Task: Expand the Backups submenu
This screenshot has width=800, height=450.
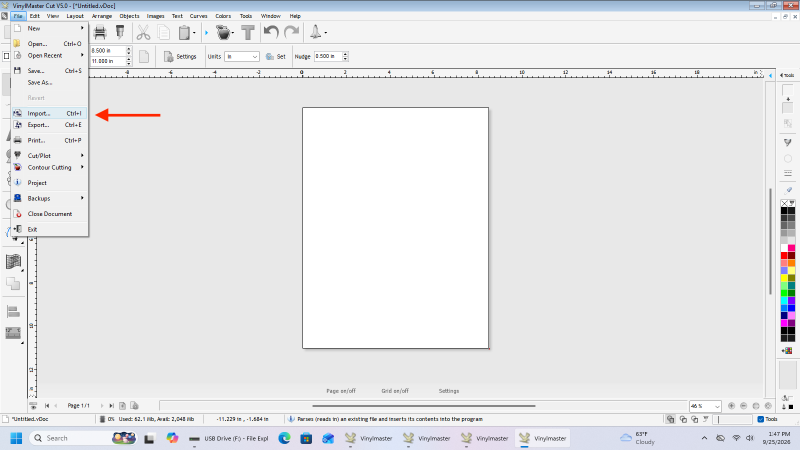Action: (49, 198)
